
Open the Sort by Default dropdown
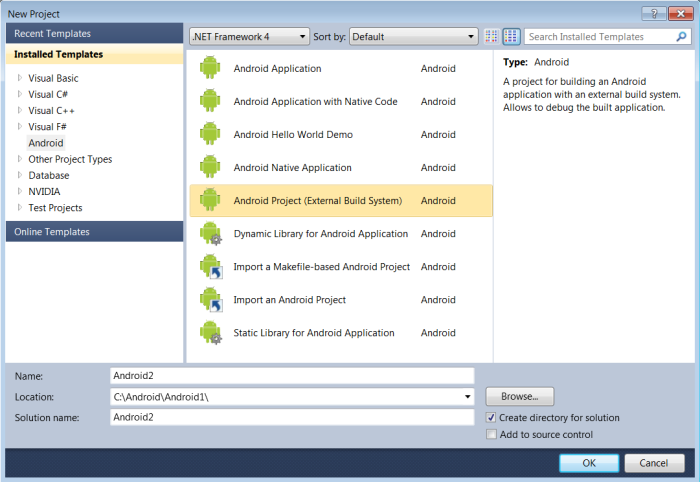pos(413,37)
